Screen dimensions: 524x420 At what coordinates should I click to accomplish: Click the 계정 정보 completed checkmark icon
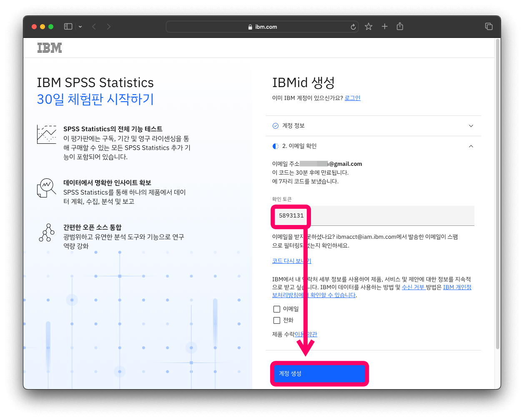click(276, 126)
